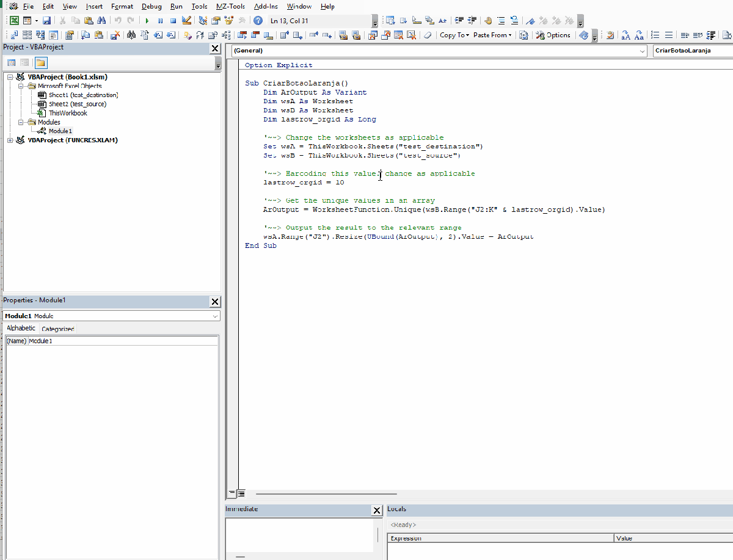Image resolution: width=733 pixels, height=560 pixels.
Task: Click View Code icon in Project panel
Action: [11, 62]
